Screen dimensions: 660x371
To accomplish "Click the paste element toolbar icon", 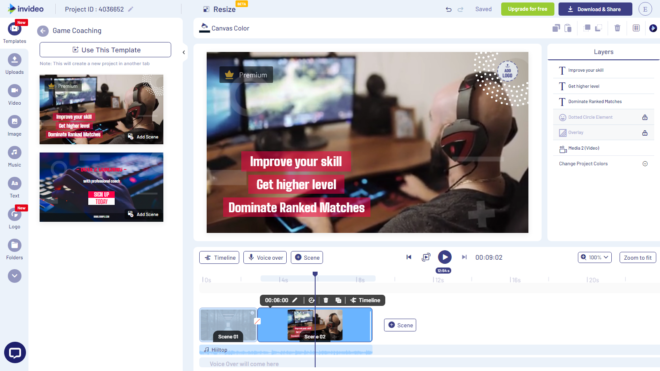I will 568,28.
